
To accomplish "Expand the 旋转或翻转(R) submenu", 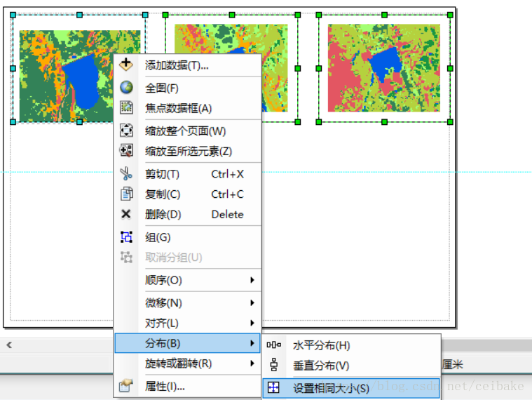I will [188, 364].
